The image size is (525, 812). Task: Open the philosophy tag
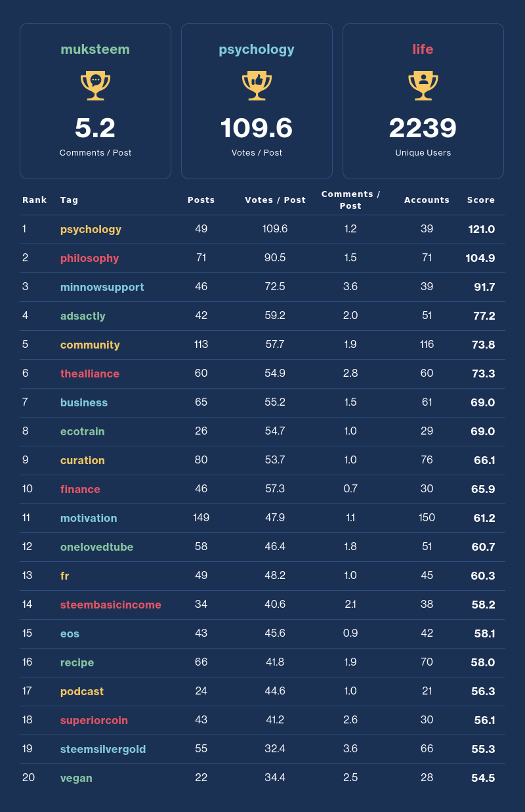[x=89, y=259]
